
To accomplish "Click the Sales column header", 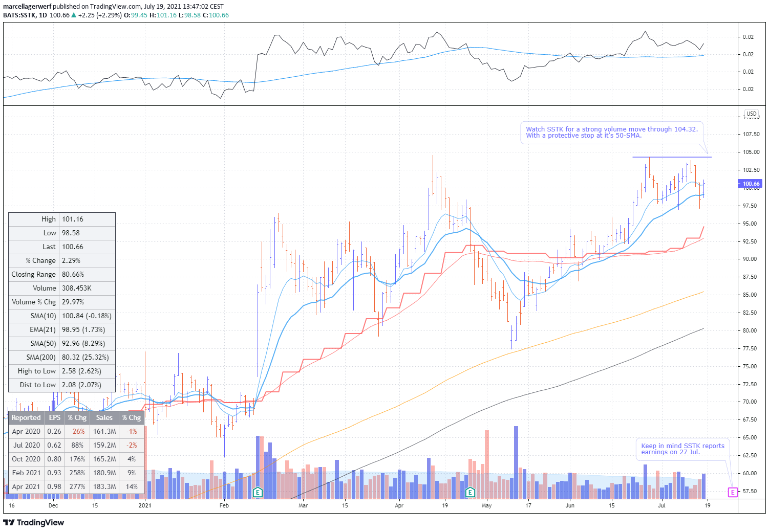I will [x=104, y=417].
